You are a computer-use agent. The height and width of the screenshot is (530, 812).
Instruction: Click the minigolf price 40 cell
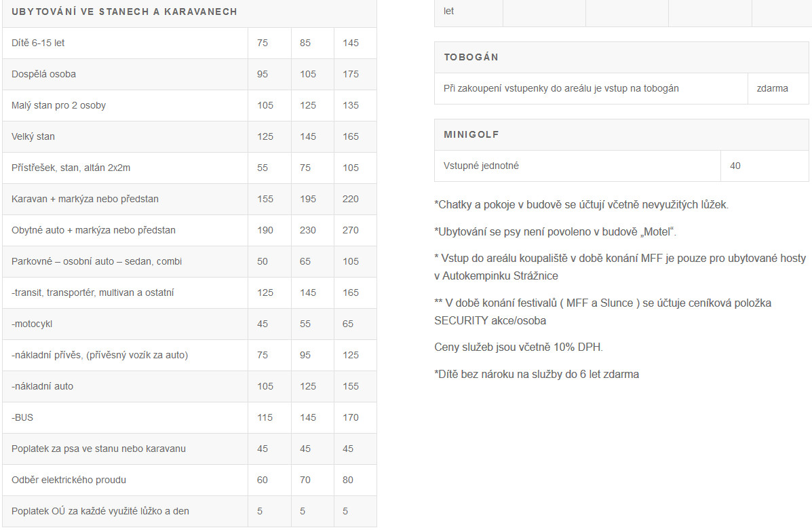[x=735, y=166]
